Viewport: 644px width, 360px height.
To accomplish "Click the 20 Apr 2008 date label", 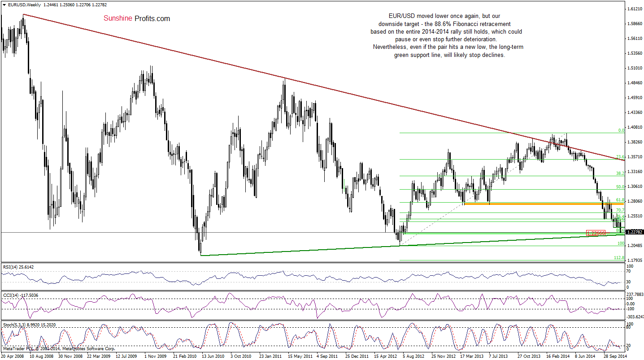I will [x=13, y=356].
